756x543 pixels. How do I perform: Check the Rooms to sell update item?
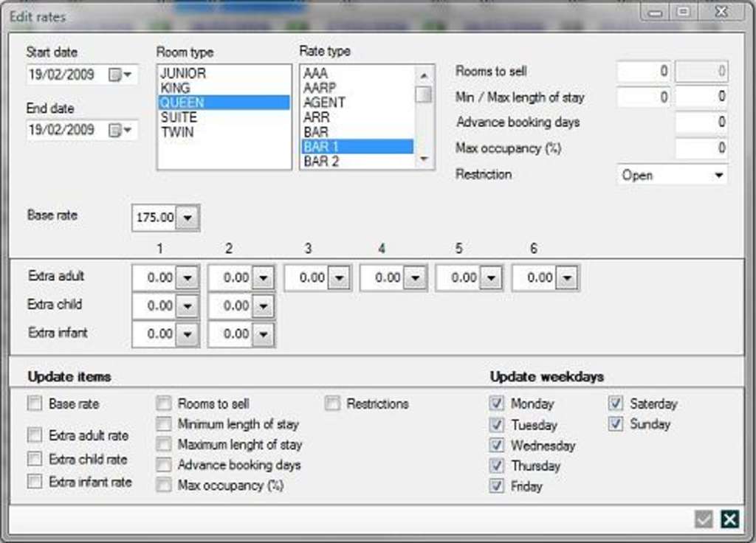164,404
